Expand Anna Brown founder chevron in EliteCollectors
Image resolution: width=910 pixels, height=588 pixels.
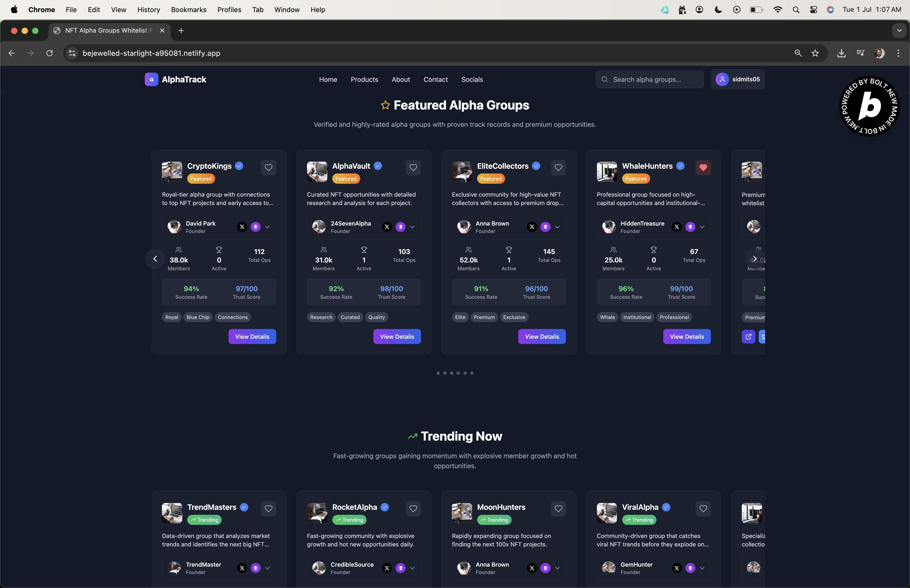tap(557, 227)
